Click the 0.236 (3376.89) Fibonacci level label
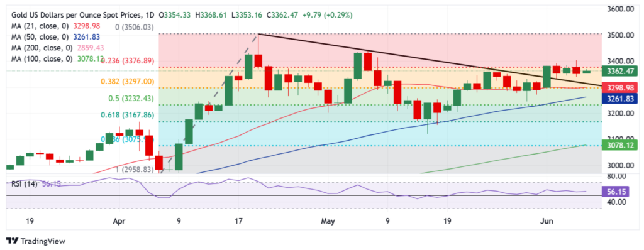This screenshot has height=250, width=644. coord(128,61)
